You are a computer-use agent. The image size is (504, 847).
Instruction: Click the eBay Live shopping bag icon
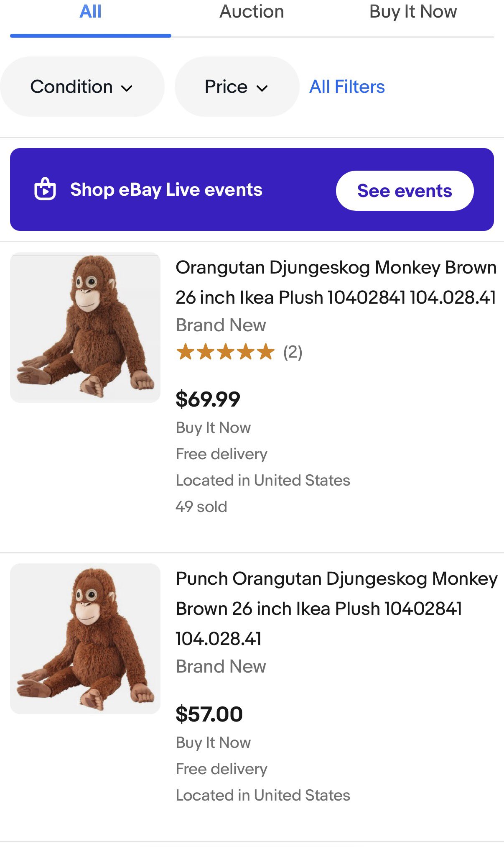click(45, 189)
